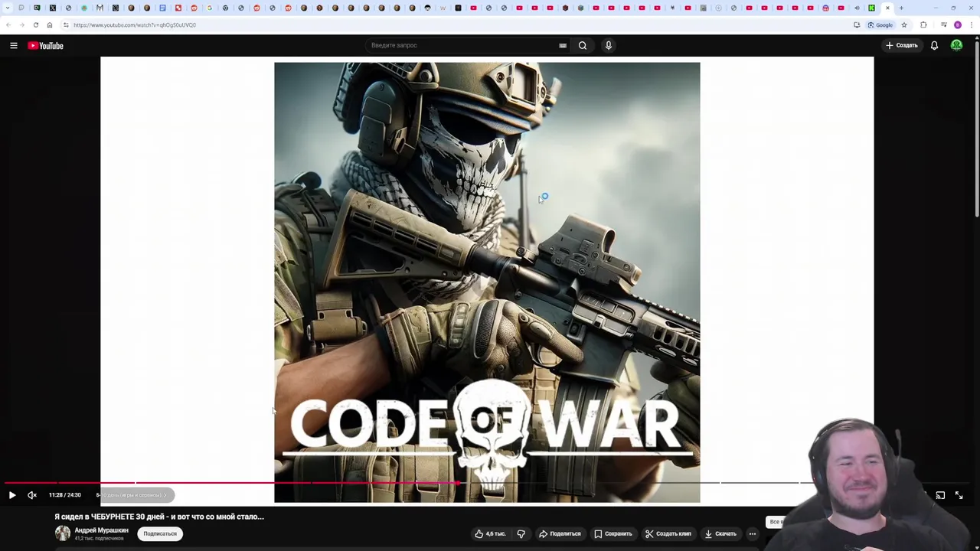Like the video (4,6 тыс.)
This screenshot has height=551, width=980.
491,533
